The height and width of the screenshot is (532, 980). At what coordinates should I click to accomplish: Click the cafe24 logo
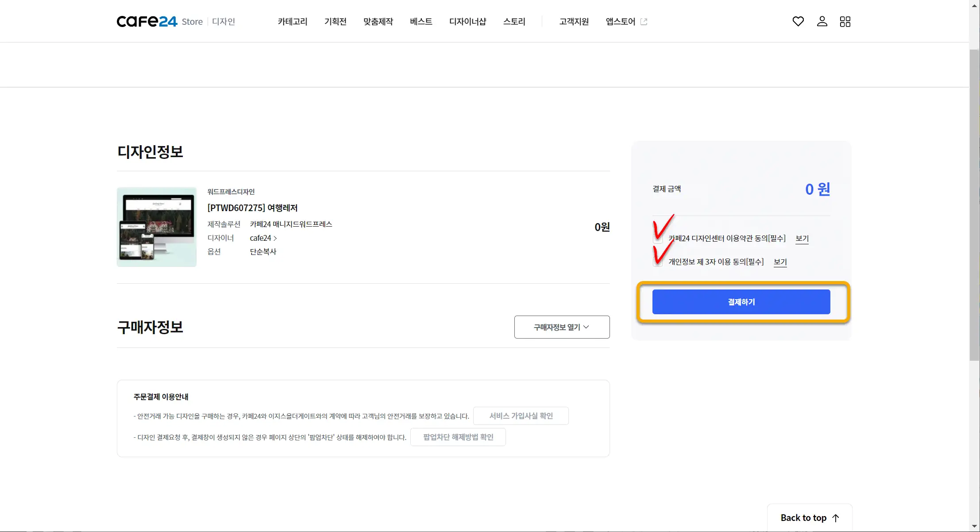(x=147, y=21)
